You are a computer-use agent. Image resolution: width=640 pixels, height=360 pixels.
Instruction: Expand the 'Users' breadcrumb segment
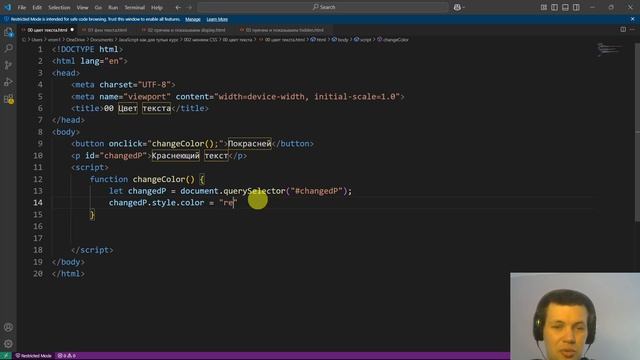(37, 40)
